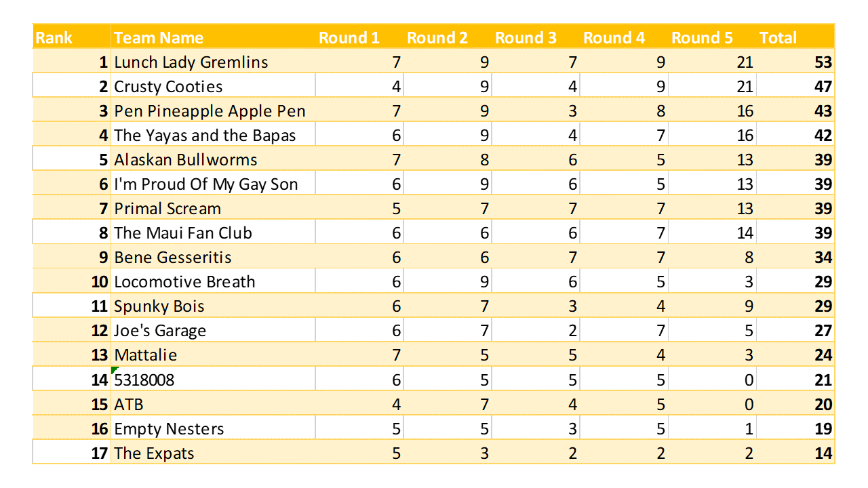This screenshot has width=868, height=488.
Task: Select the Round 1 header cell
Action: 349,38
